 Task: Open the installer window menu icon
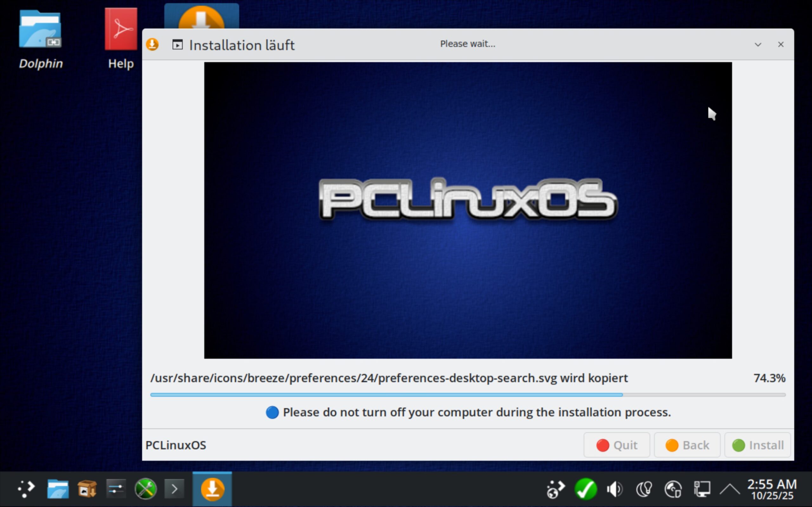[152, 44]
